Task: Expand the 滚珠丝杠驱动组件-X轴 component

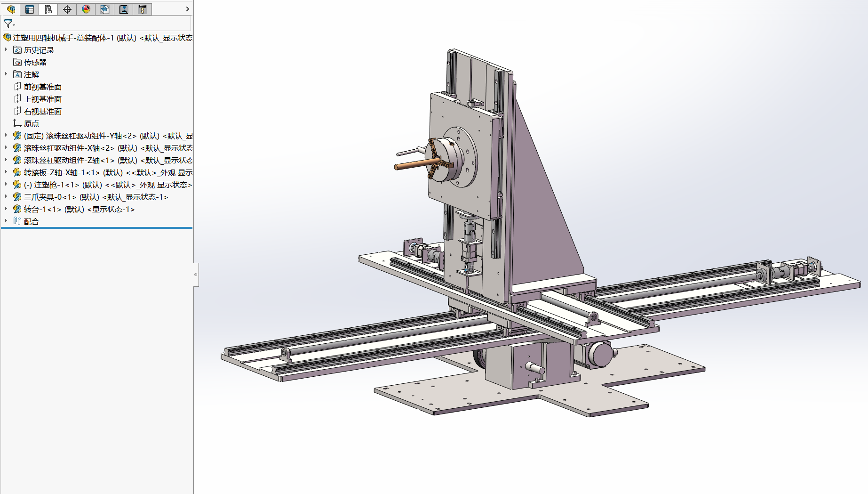Action: [6, 147]
